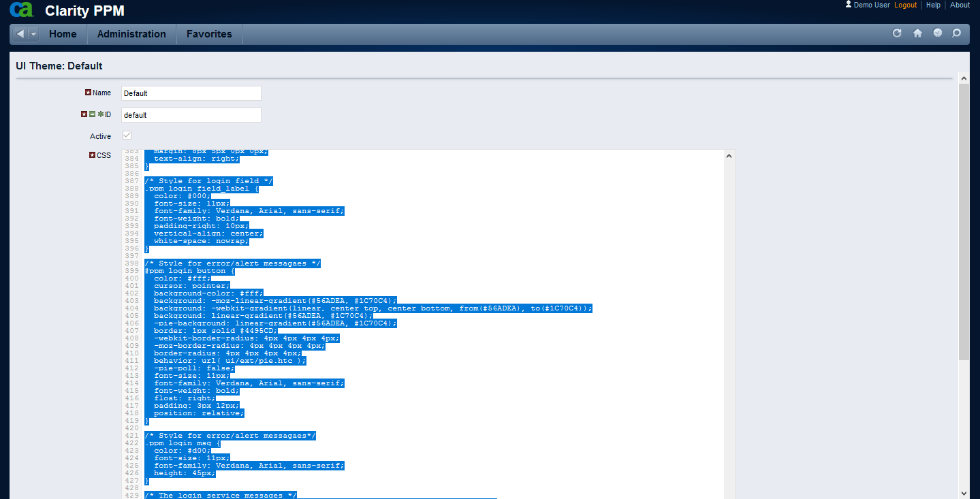Click the Home icon in toolbar
The width and height of the screenshot is (980, 499).
917,33
